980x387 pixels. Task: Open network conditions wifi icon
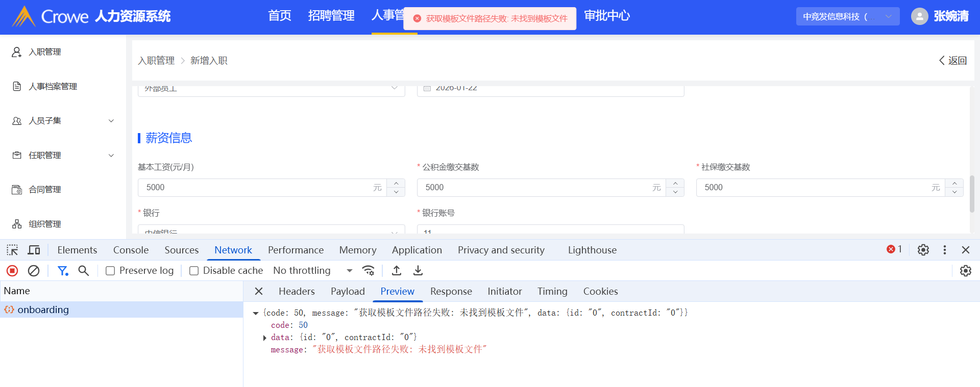pyautogui.click(x=368, y=271)
